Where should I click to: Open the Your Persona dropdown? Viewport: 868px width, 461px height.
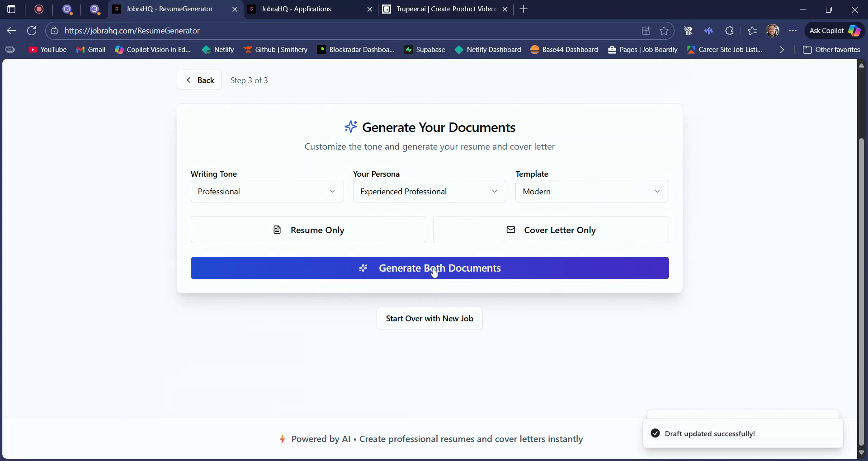click(429, 191)
